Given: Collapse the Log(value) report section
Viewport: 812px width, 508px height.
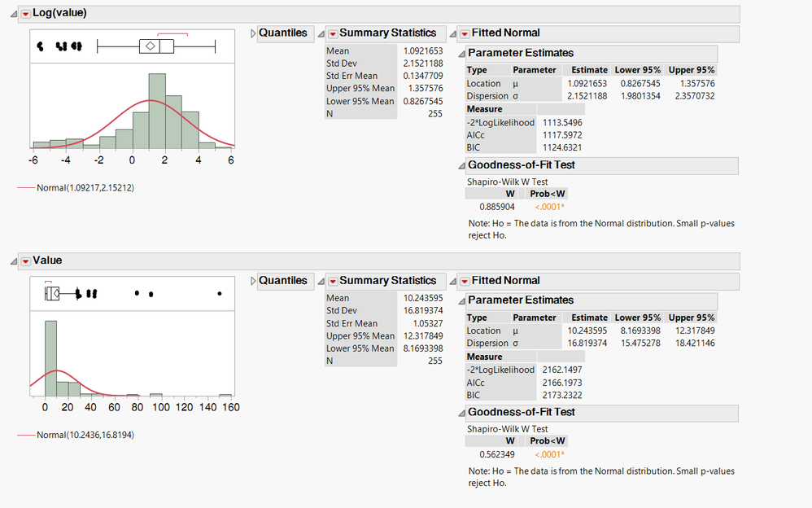Looking at the screenshot, I should tap(14, 14).
